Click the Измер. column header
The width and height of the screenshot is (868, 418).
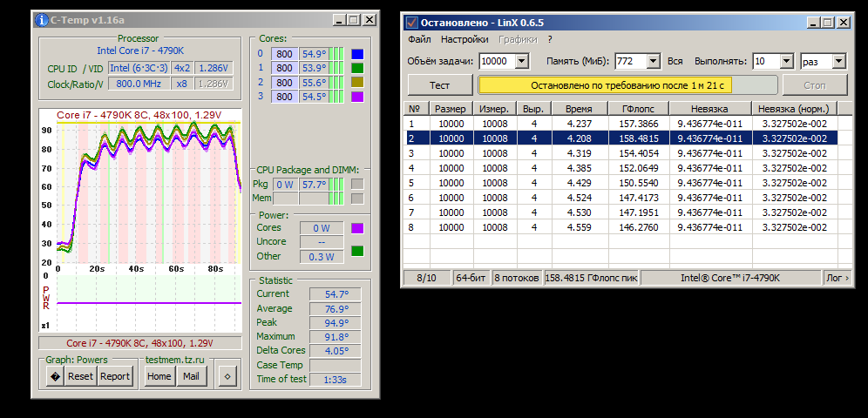point(495,108)
